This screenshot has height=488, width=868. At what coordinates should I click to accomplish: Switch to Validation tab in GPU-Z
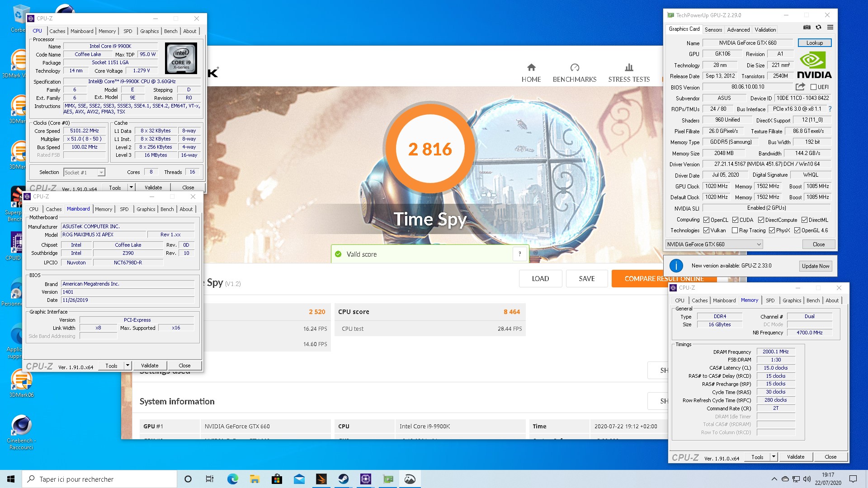pyautogui.click(x=765, y=30)
